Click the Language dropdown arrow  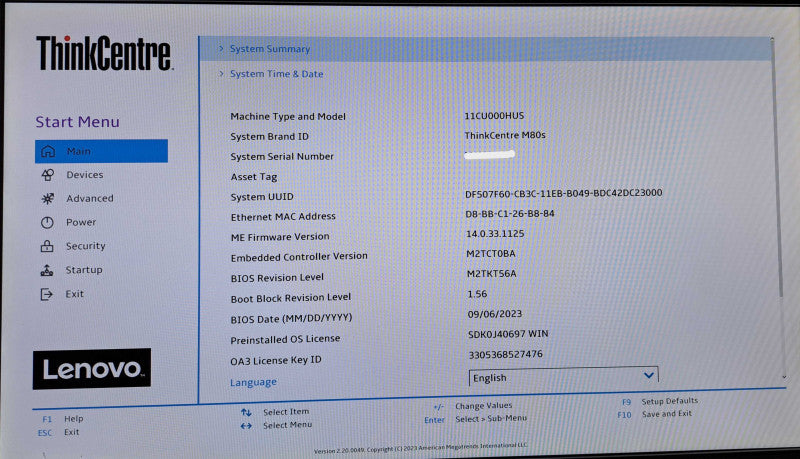click(x=648, y=375)
